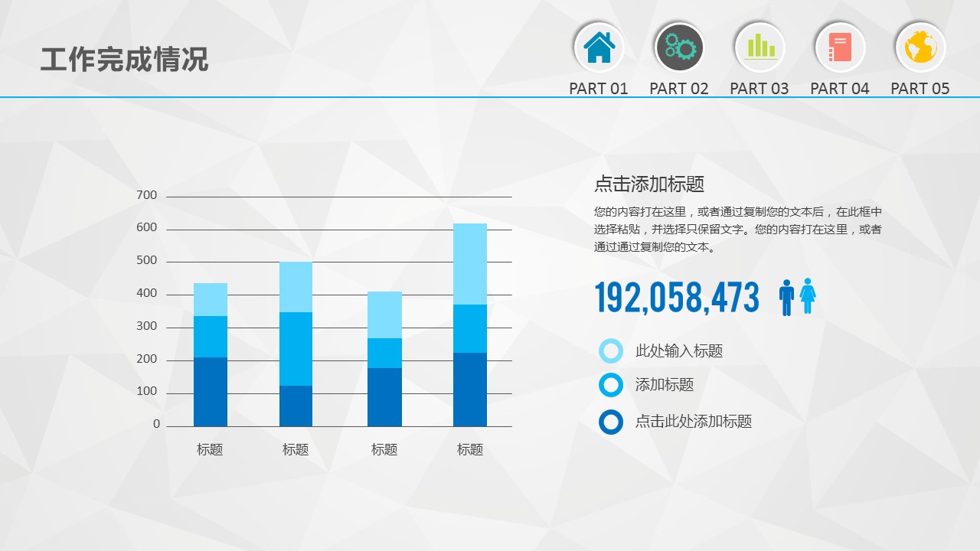Select the light blue ring beside 此处输入标题
Screen dimensions: 980x551
point(611,351)
